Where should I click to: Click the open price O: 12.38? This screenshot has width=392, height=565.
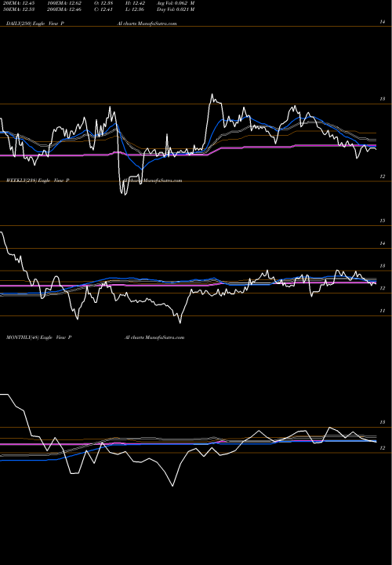[104, 3]
